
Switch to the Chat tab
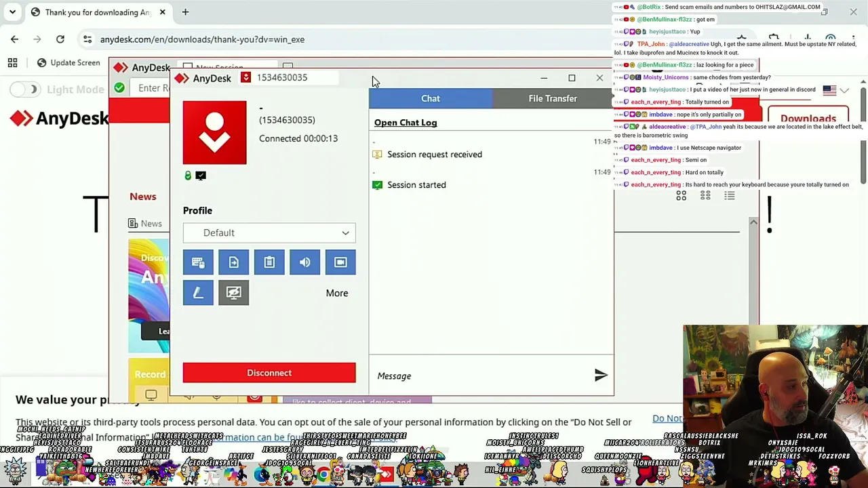[x=431, y=98]
